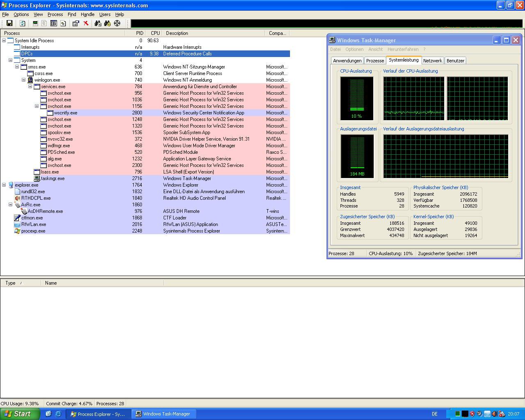Collapse the System process tree node

pyautogui.click(x=11, y=60)
